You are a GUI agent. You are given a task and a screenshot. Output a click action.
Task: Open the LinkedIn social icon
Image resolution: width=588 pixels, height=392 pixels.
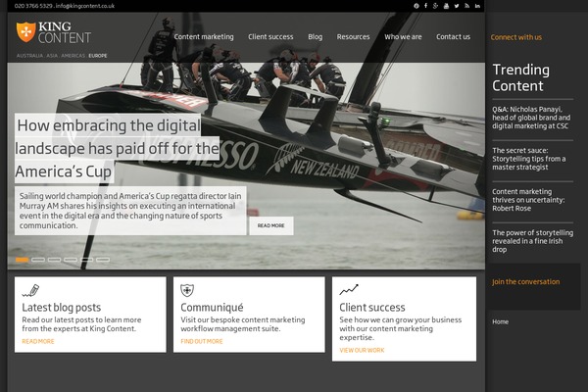[477, 6]
